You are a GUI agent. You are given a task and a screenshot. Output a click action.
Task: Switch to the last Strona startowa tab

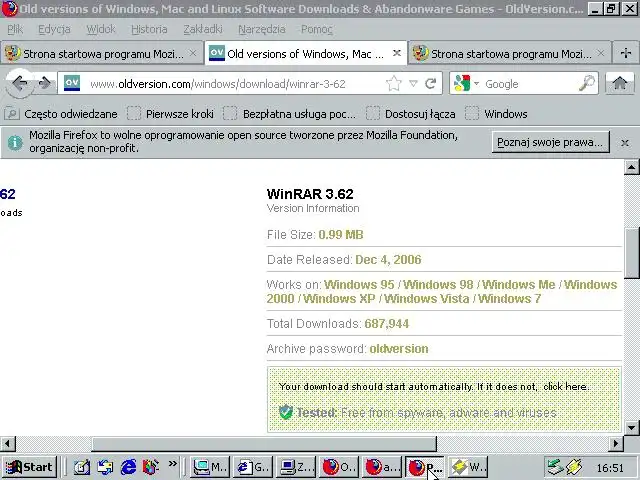509,53
